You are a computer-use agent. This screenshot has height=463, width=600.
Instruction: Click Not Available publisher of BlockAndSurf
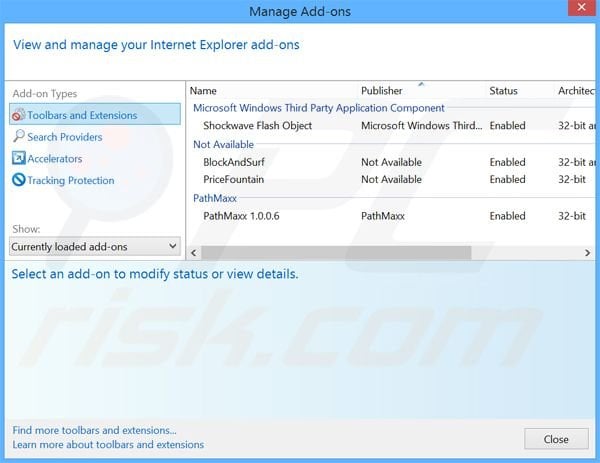391,162
